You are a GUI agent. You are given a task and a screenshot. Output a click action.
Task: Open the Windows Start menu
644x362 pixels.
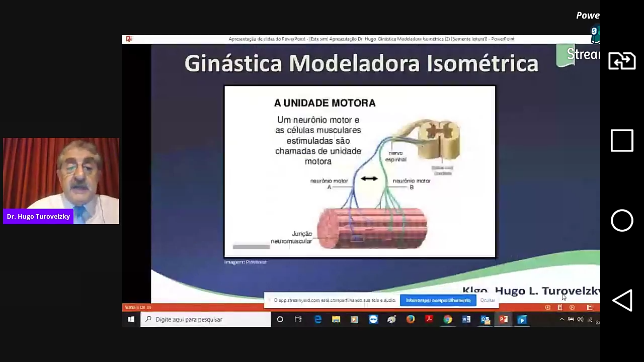click(x=131, y=319)
